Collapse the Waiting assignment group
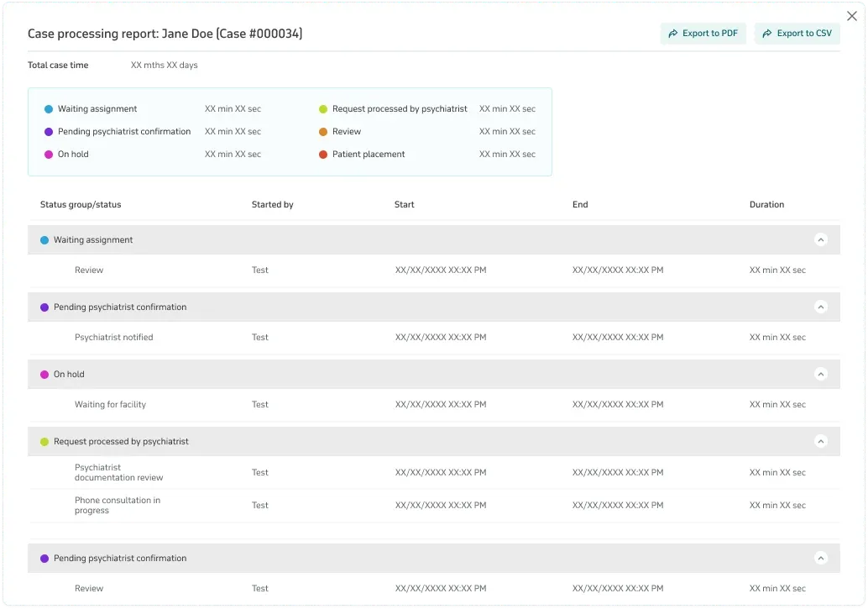Screen dimensions: 868x609 click(821, 240)
